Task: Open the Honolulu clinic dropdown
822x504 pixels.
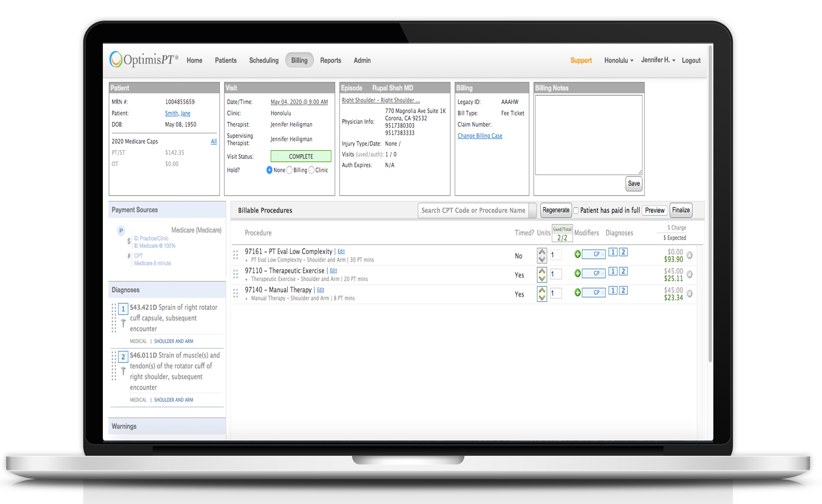Action: [x=618, y=60]
